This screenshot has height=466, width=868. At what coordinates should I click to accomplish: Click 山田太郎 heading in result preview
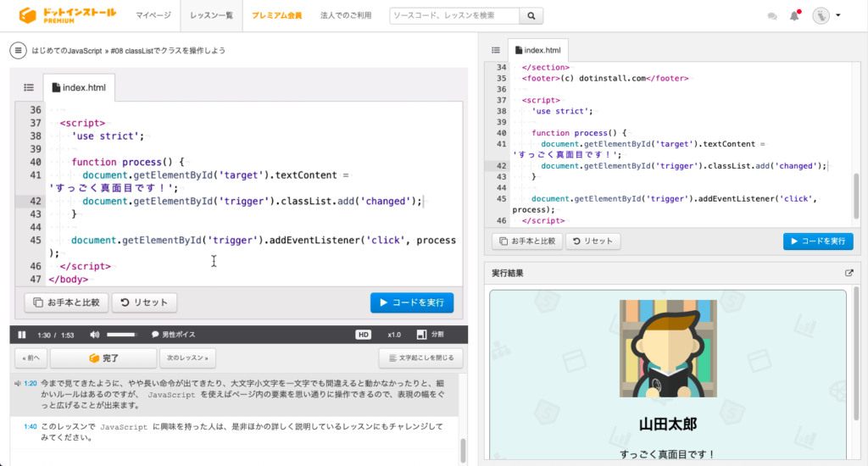tap(668, 424)
